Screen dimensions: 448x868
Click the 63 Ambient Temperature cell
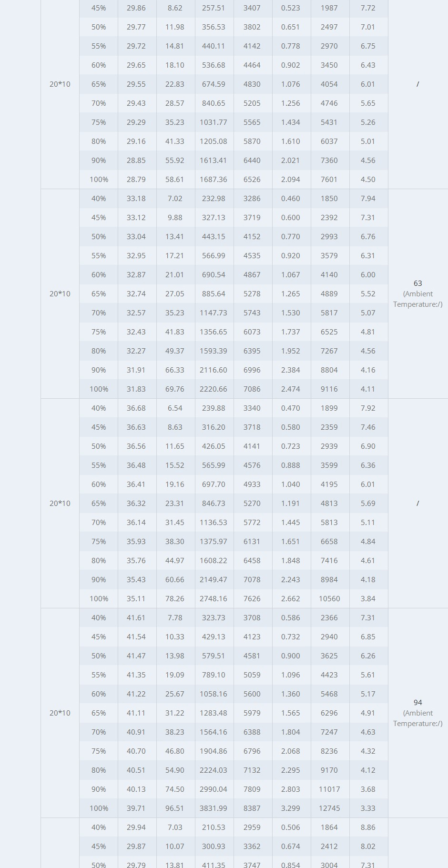417,293
